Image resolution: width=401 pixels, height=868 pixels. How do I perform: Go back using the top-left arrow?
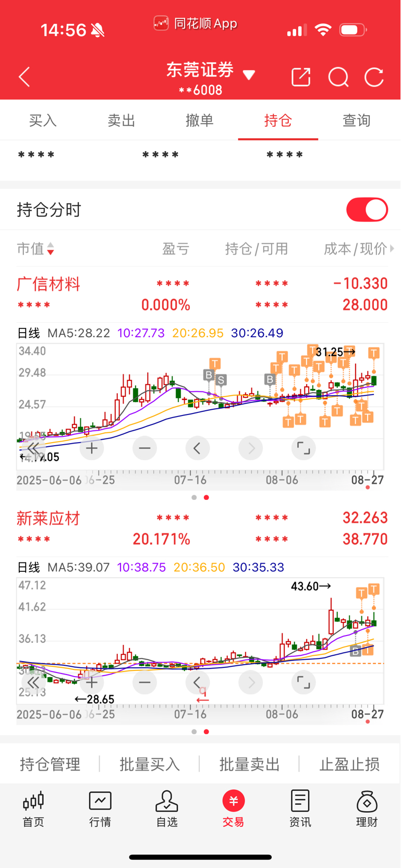click(25, 77)
